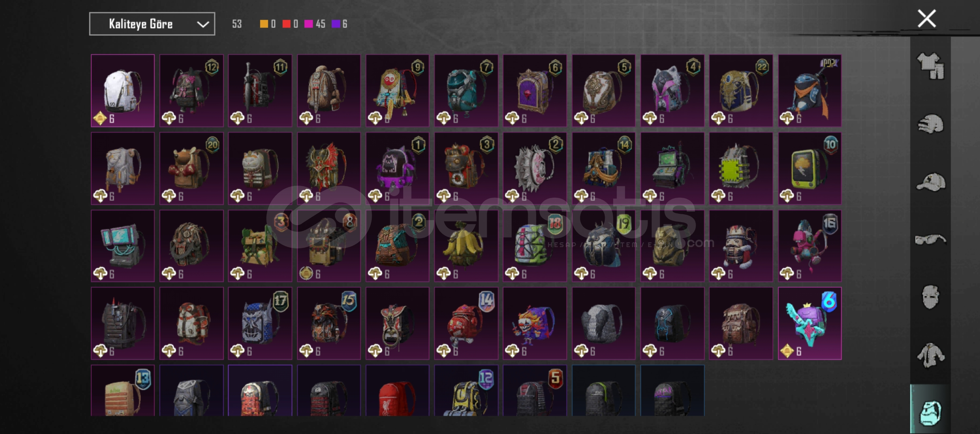The width and height of the screenshot is (980, 434).
Task: Click the dropdown chevron beside Kaliteye Göre
Action: [x=203, y=25]
